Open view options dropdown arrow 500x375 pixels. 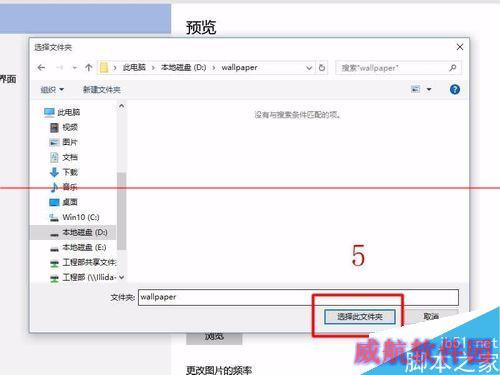(429, 89)
